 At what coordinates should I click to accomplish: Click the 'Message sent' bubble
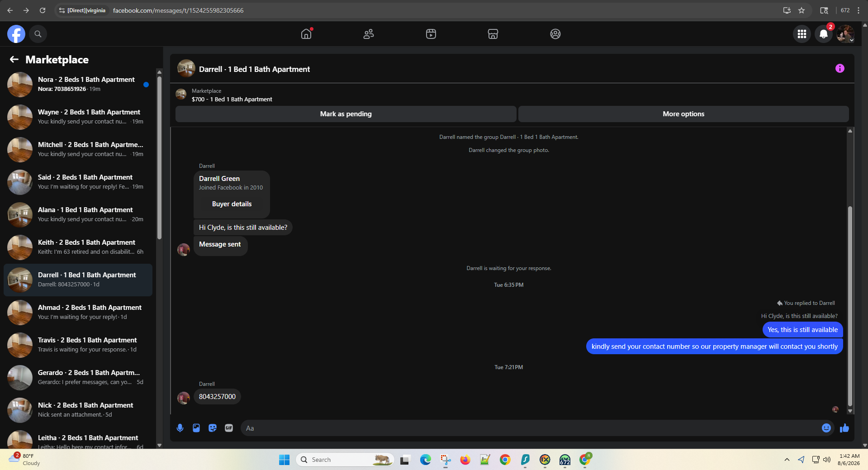tap(220, 245)
